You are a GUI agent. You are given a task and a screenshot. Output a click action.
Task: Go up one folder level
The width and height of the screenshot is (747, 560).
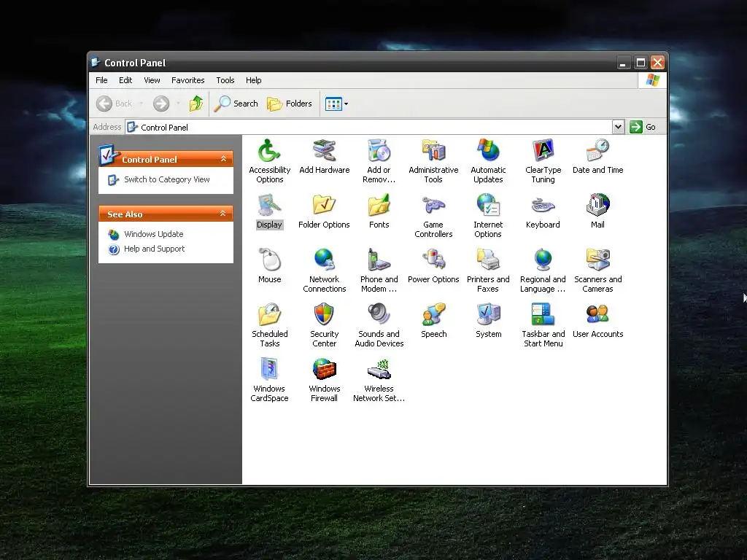[x=196, y=104]
